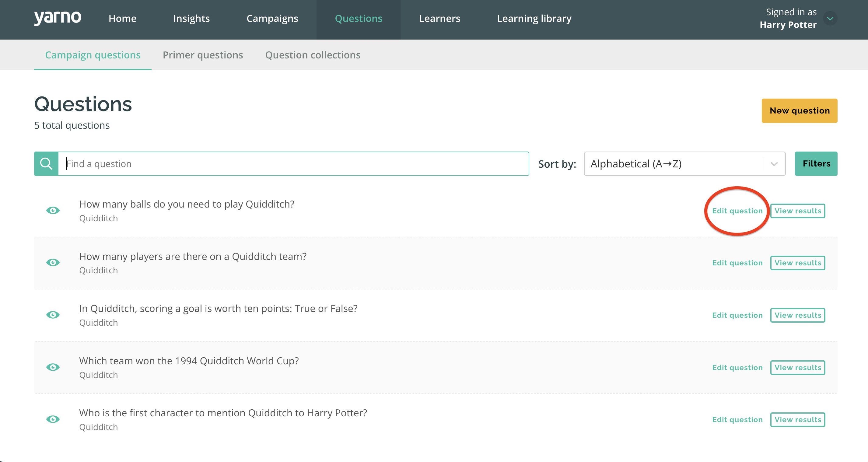Switch to Primer questions tab
This screenshot has width=868, height=462.
202,55
